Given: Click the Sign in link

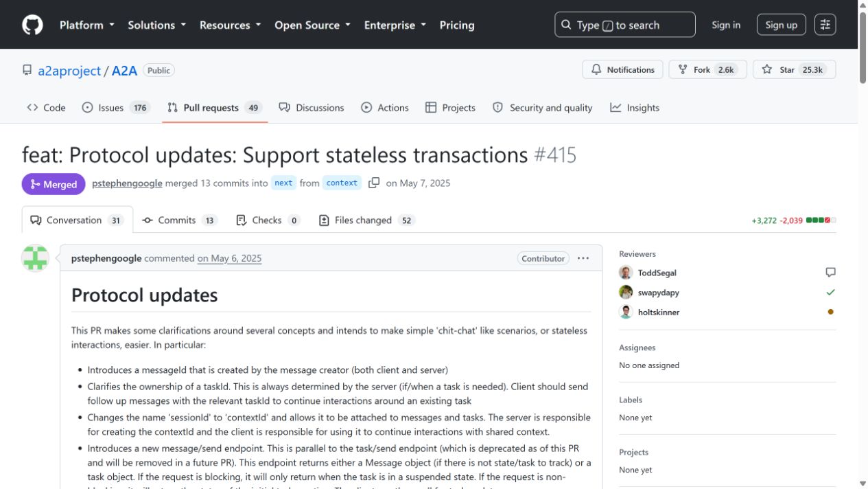Looking at the screenshot, I should point(726,25).
